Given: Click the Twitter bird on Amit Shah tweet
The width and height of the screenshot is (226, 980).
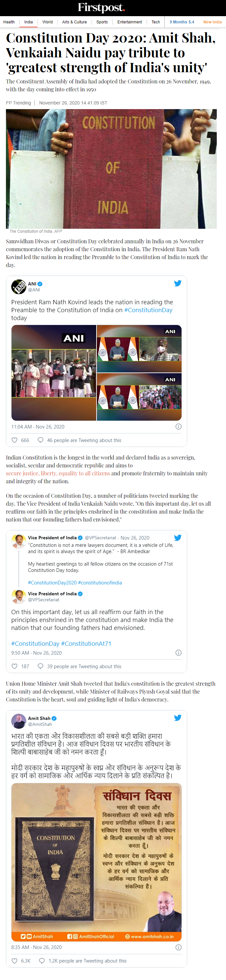Looking at the screenshot, I should tap(178, 718).
